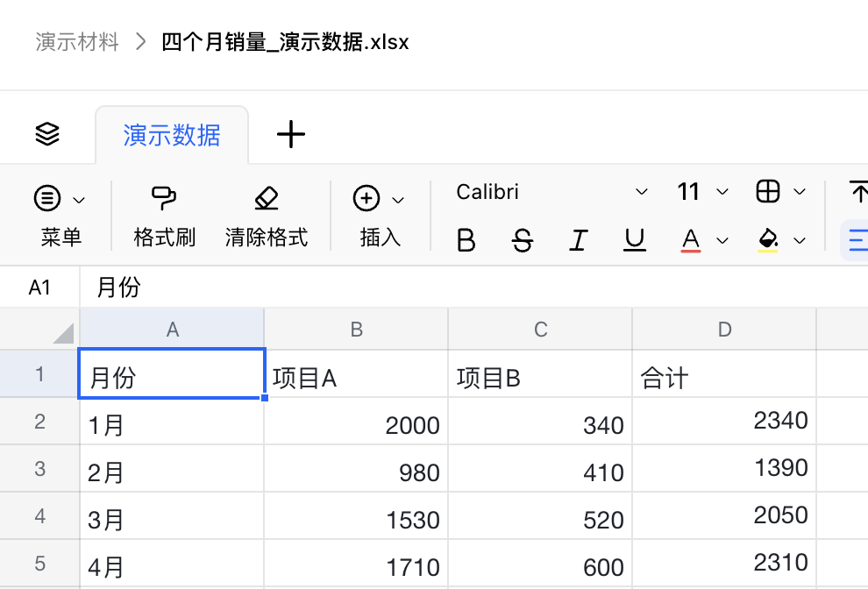Select row 5 header
Screen dimensions: 868x589
[x=39, y=564]
